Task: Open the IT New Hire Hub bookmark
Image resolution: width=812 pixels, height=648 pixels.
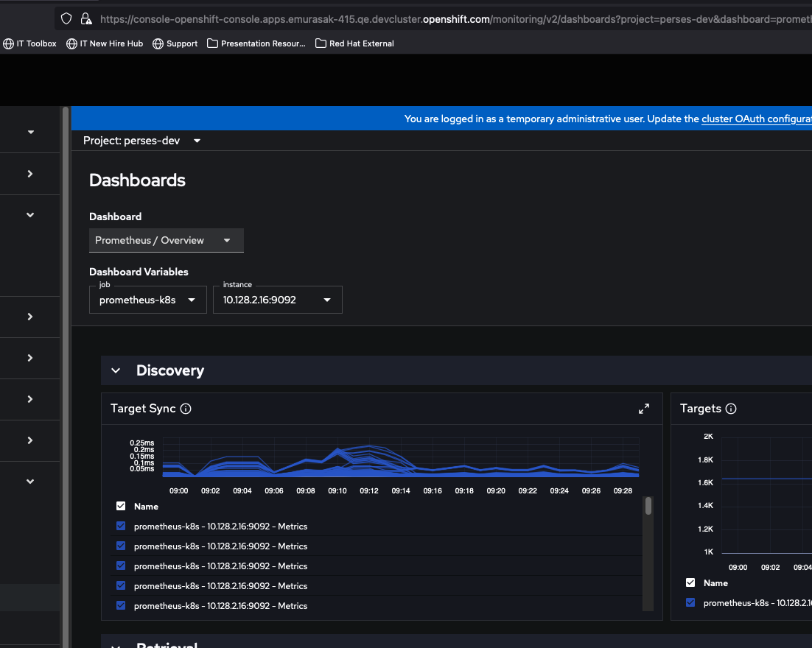Action: click(x=105, y=43)
